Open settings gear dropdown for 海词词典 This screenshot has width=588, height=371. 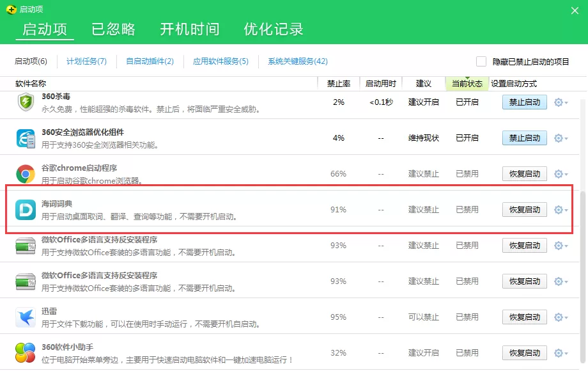(561, 210)
